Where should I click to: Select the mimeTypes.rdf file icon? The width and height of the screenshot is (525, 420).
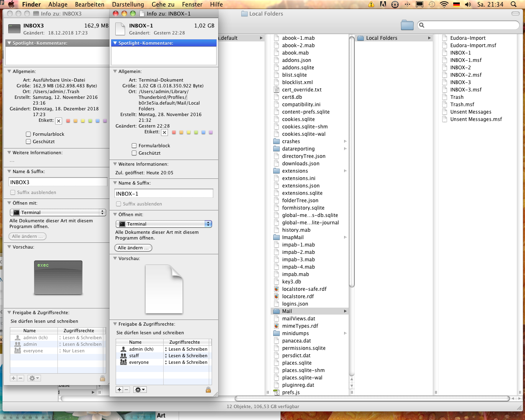tap(276, 326)
